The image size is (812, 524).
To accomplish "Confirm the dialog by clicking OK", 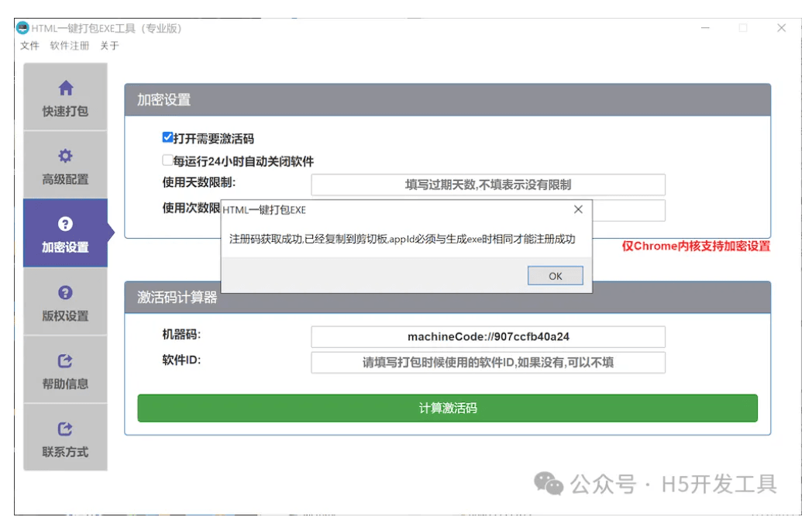I will click(x=555, y=275).
